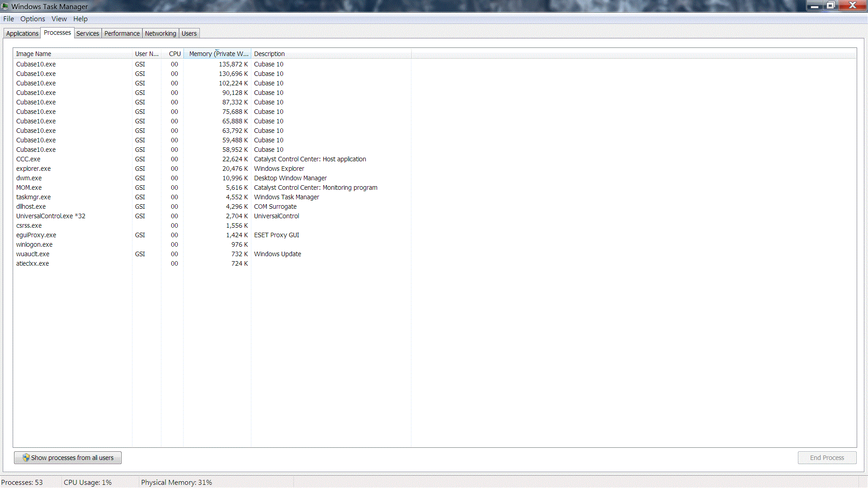Switch to the Applications tab
This screenshot has height=488, width=868.
(22, 33)
